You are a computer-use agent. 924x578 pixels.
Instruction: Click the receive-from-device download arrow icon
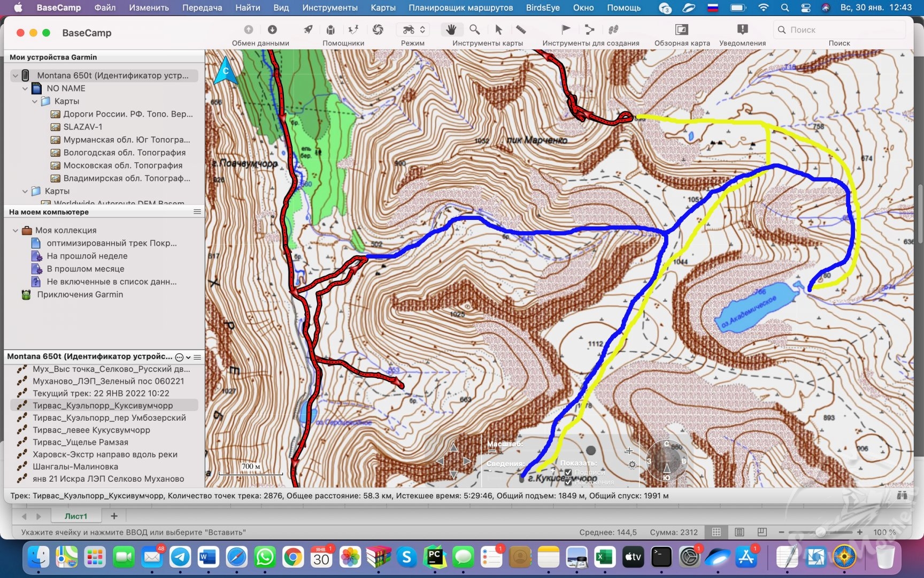tap(272, 29)
